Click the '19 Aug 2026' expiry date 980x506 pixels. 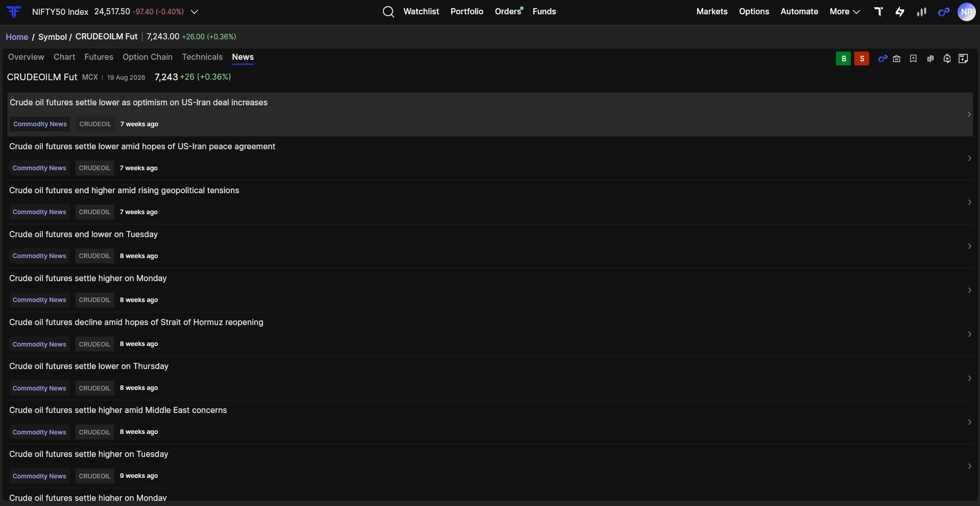126,78
